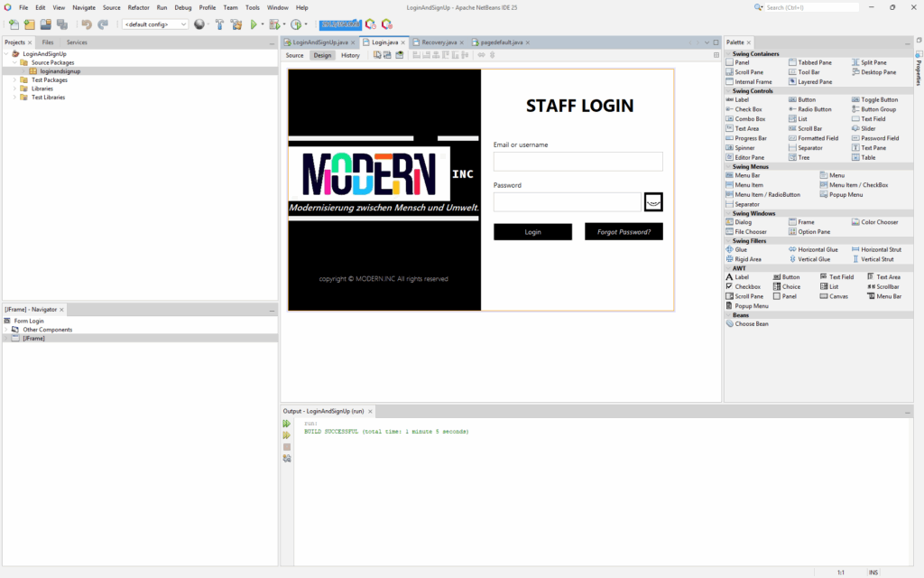The height and width of the screenshot is (578, 924).
Task: Close the Output LoginAndSignUp (run) tab
Action: click(x=370, y=411)
